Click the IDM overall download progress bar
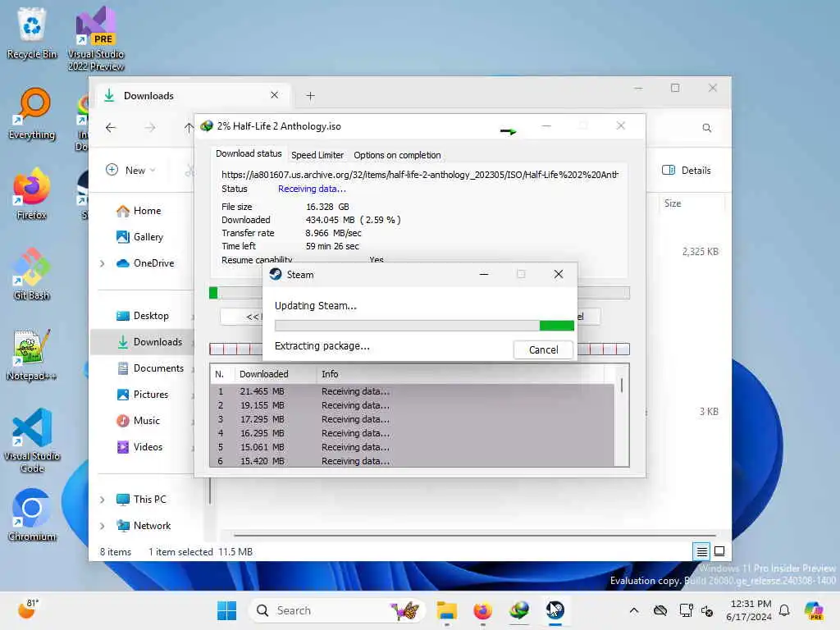The image size is (840, 630). click(x=419, y=293)
